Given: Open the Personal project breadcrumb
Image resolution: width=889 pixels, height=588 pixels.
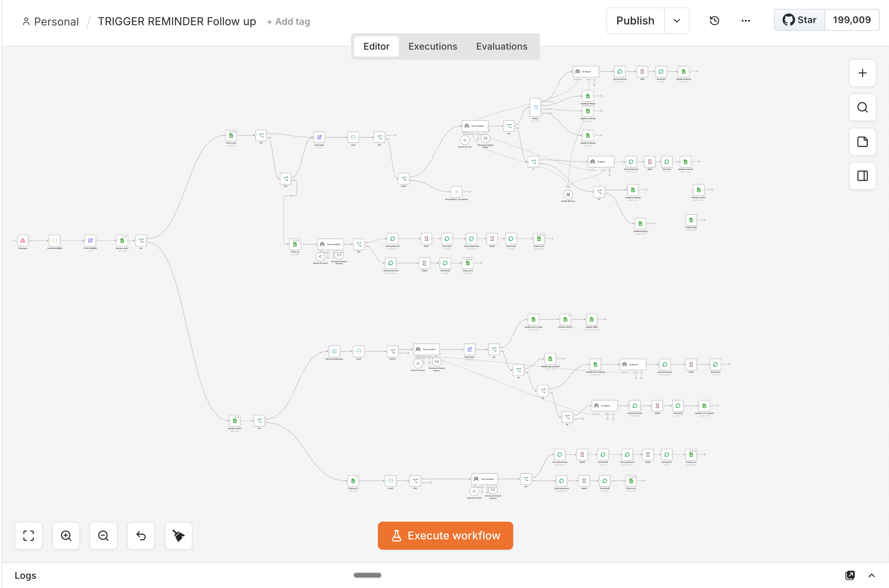Looking at the screenshot, I should [x=51, y=21].
